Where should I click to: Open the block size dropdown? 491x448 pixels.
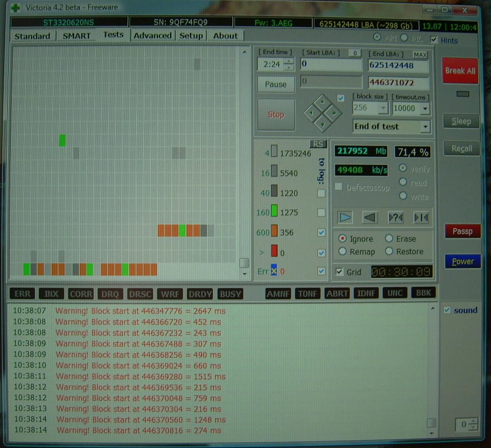pyautogui.click(x=383, y=108)
